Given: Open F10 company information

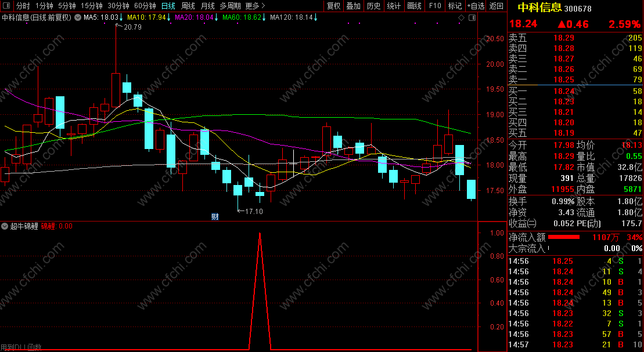Looking at the screenshot, I should [434, 6].
